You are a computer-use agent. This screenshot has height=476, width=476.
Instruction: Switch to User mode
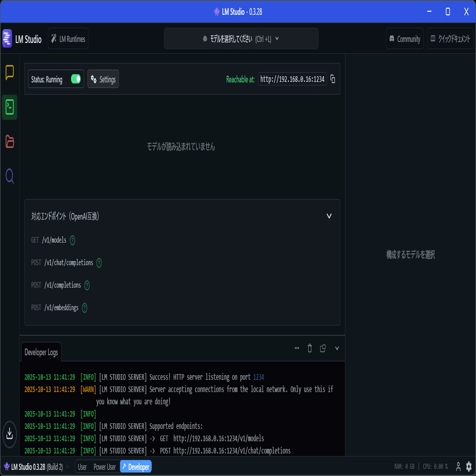pyautogui.click(x=82, y=467)
